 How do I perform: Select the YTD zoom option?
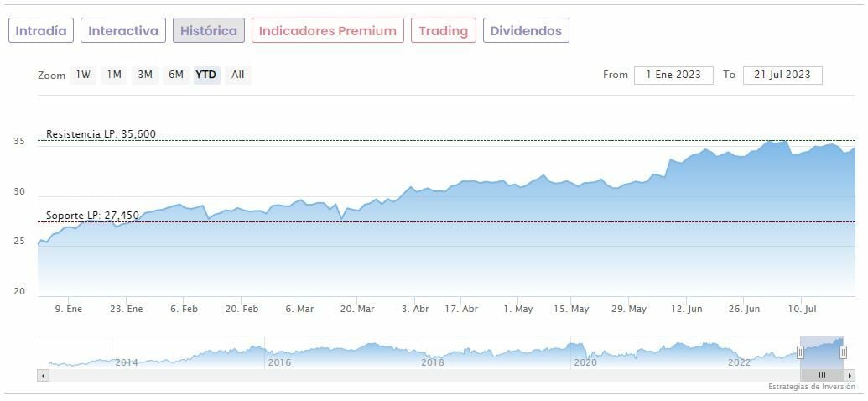pyautogui.click(x=205, y=75)
